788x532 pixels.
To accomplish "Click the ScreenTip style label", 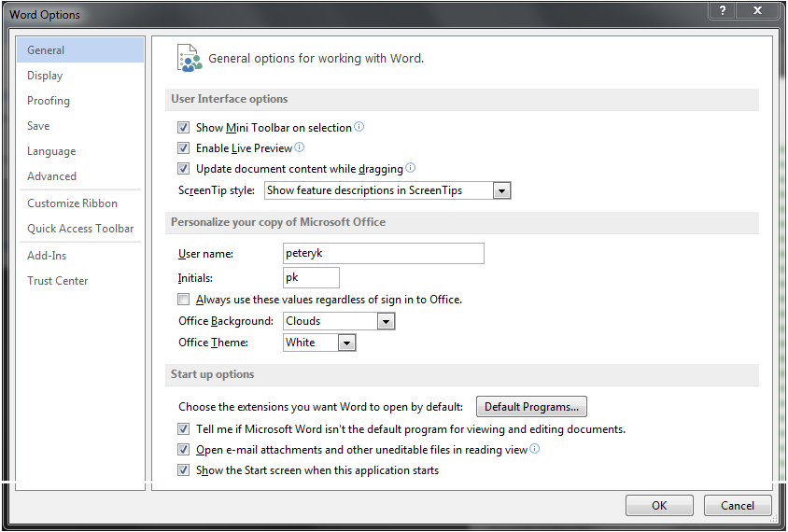I will point(217,191).
